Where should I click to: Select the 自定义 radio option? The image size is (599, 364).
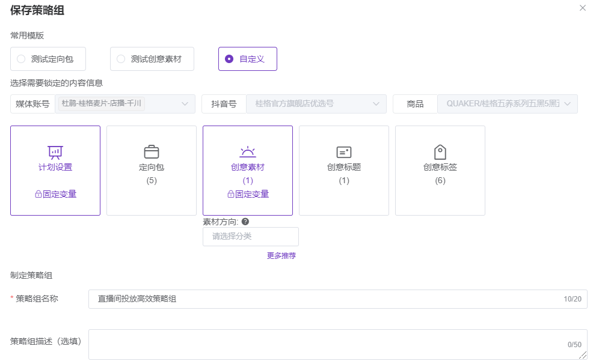(248, 59)
